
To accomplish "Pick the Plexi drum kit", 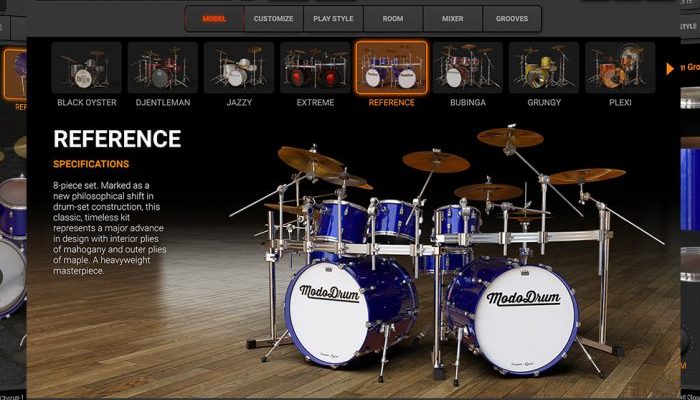I will (619, 68).
